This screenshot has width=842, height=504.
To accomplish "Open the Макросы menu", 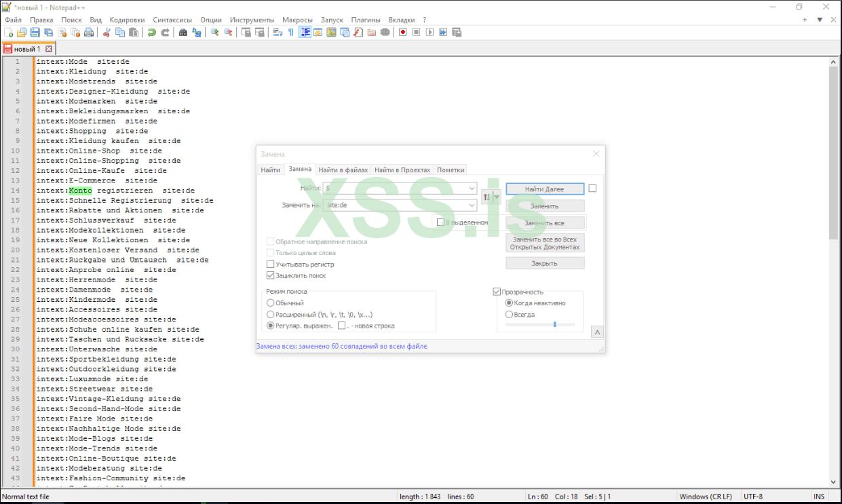I will 298,20.
